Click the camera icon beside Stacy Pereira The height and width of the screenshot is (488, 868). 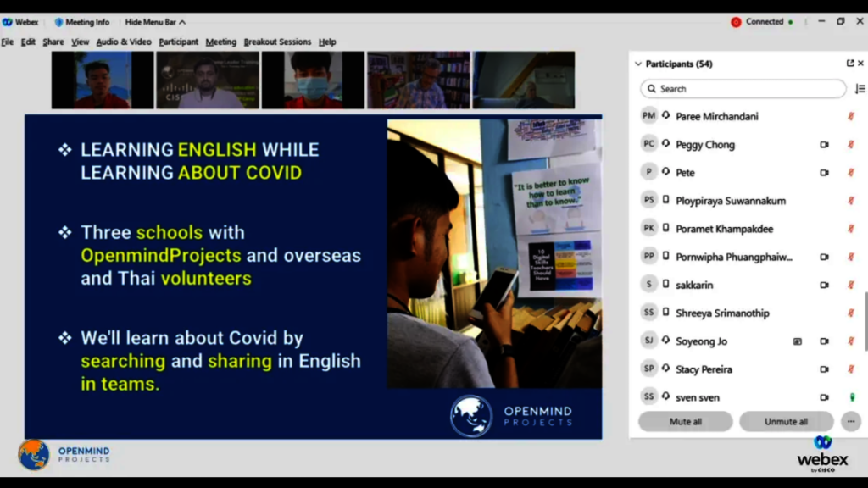(x=823, y=369)
